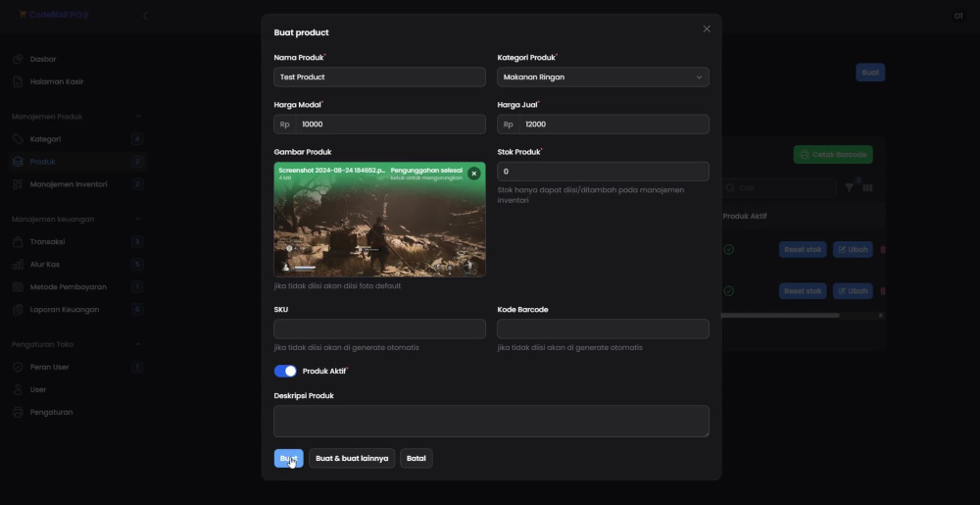The width and height of the screenshot is (980, 505).
Task: Focus the SKU input field
Action: [x=379, y=328]
